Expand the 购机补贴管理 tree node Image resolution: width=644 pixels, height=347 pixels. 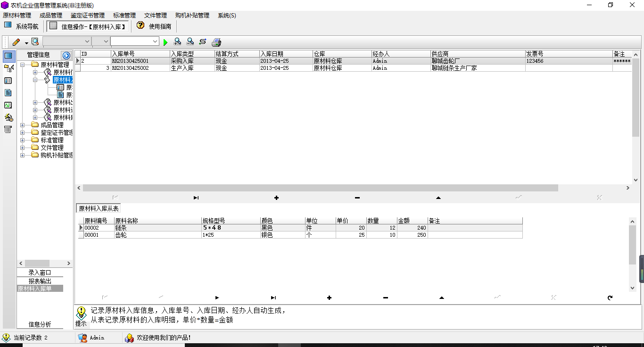pos(23,155)
